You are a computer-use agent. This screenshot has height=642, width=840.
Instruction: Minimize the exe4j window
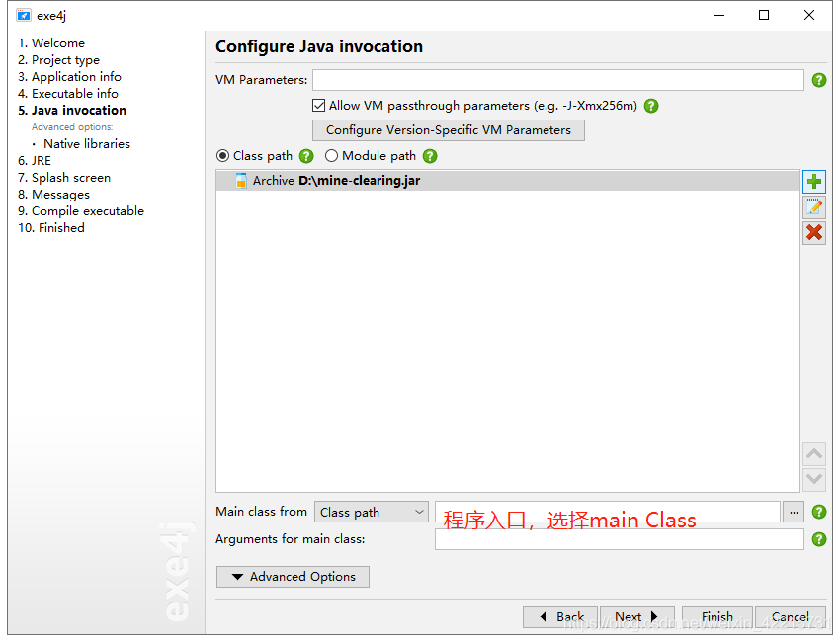coord(719,15)
